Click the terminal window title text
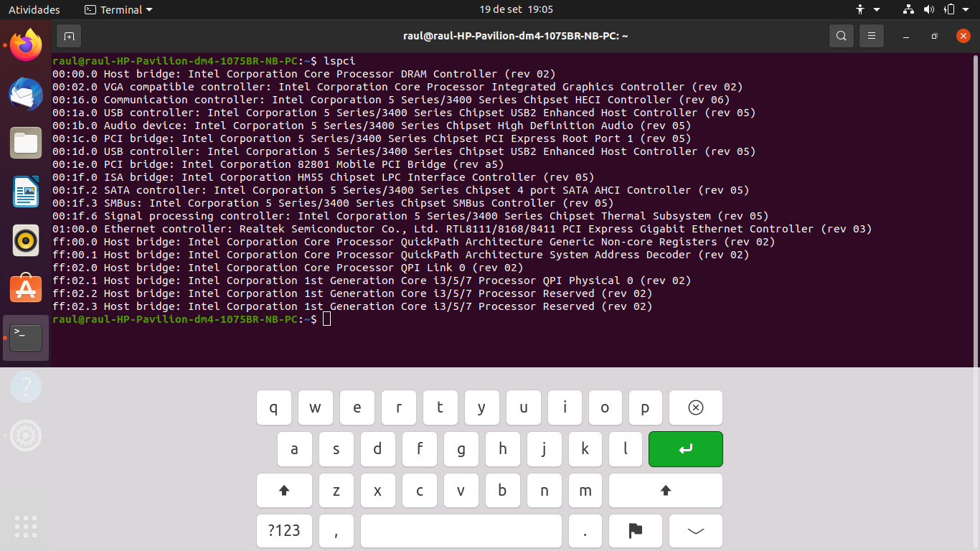The image size is (980, 551). click(516, 36)
